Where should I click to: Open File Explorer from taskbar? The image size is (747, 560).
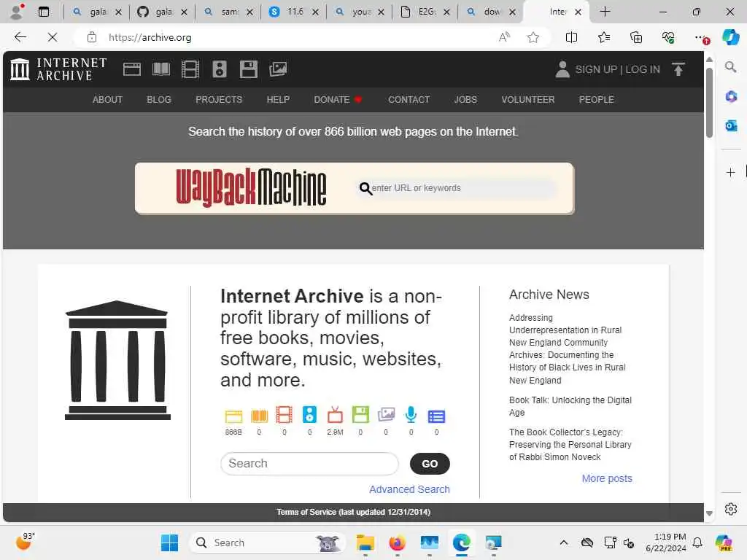point(365,542)
